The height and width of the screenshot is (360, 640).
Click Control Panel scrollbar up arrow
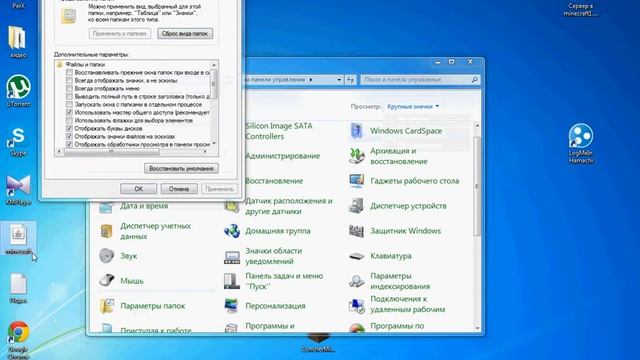tap(477, 126)
